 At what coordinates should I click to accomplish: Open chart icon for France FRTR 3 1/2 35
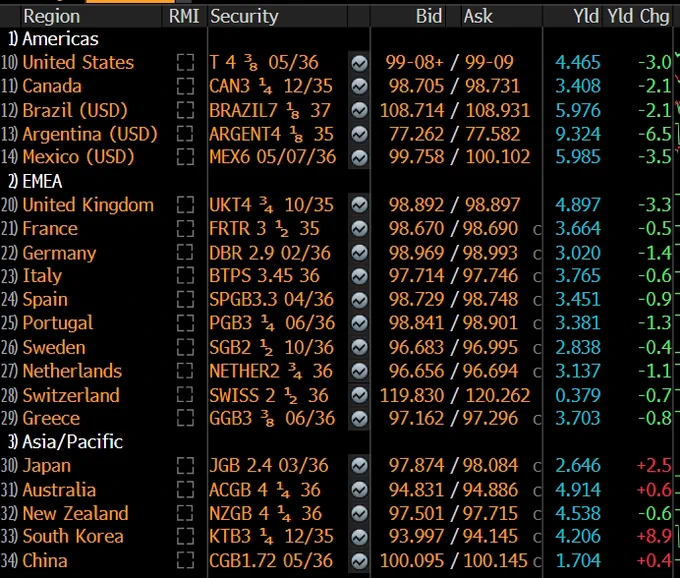(x=359, y=229)
